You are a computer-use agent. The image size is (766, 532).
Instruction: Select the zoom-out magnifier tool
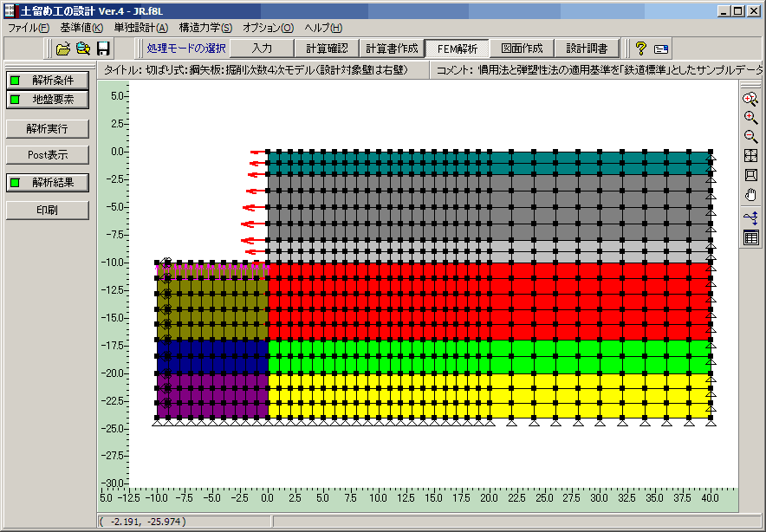tap(750, 136)
